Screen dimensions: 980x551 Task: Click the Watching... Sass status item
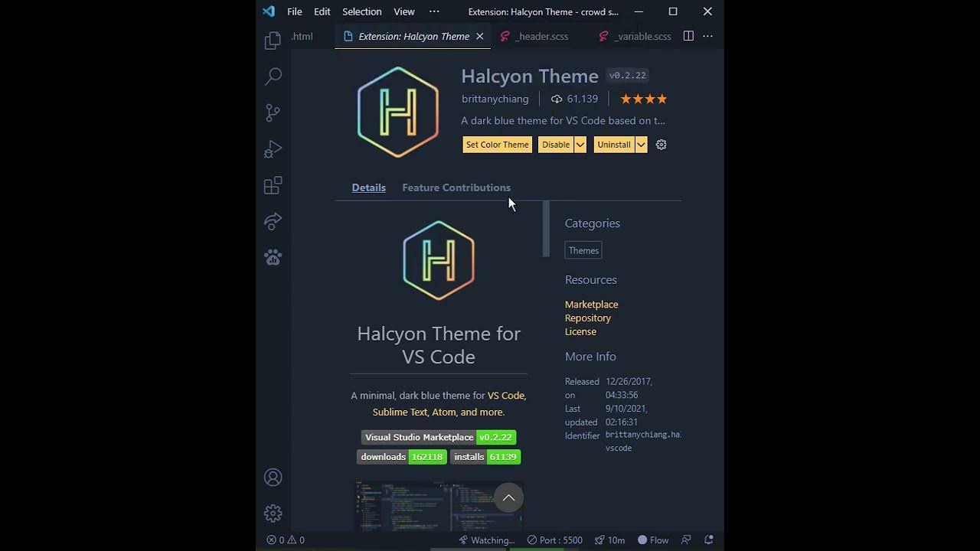point(486,540)
